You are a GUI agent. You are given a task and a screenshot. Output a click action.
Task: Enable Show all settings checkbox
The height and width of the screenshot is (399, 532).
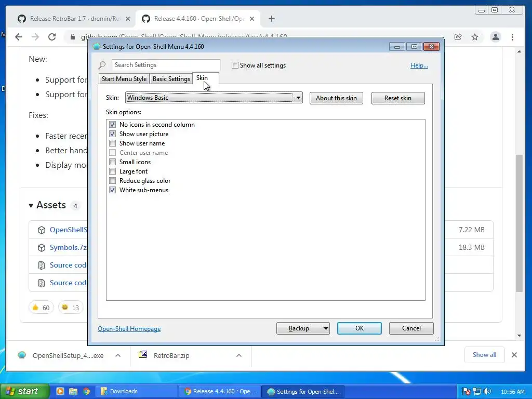(235, 65)
